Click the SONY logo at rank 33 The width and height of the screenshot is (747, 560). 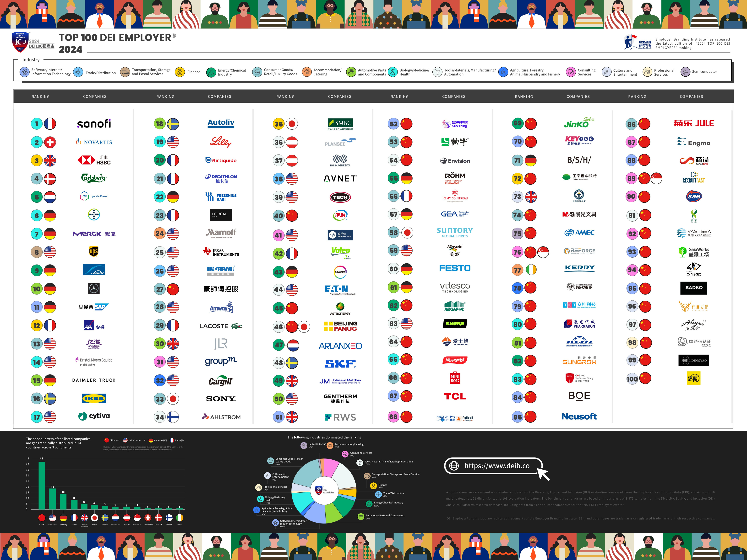221,399
